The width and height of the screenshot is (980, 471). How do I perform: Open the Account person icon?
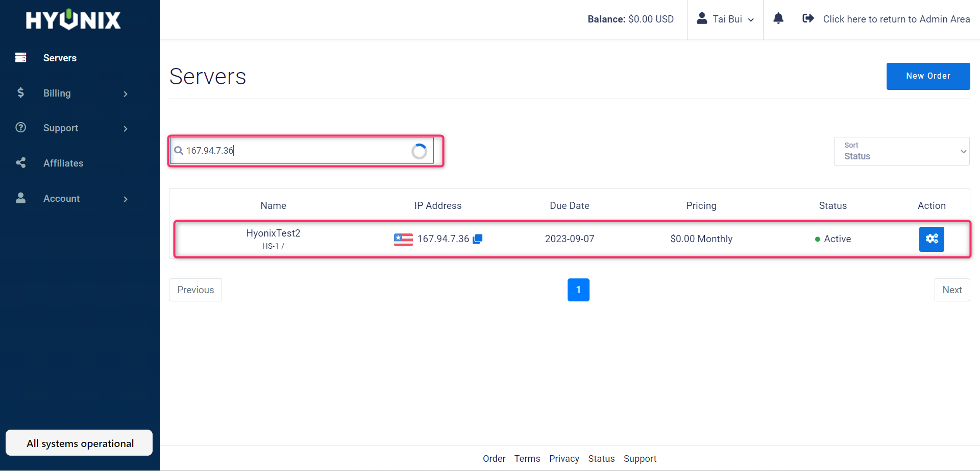[20, 198]
